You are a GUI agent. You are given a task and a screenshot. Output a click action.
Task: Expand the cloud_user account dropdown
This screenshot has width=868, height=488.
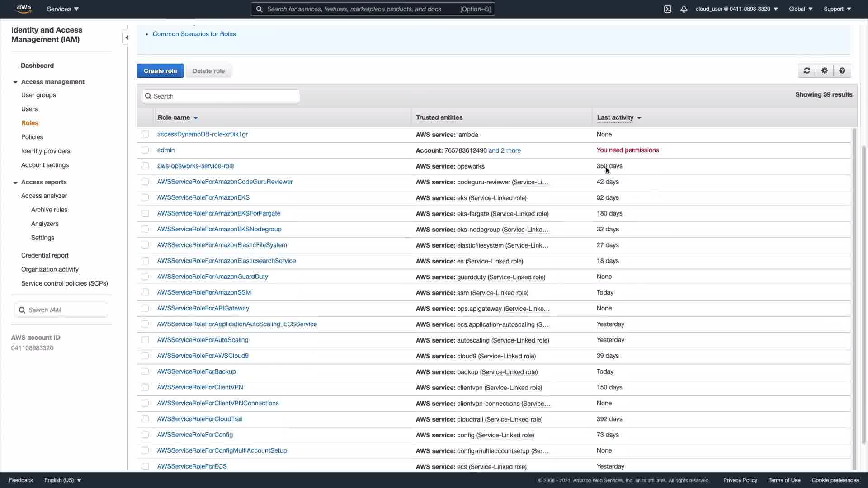(x=736, y=9)
